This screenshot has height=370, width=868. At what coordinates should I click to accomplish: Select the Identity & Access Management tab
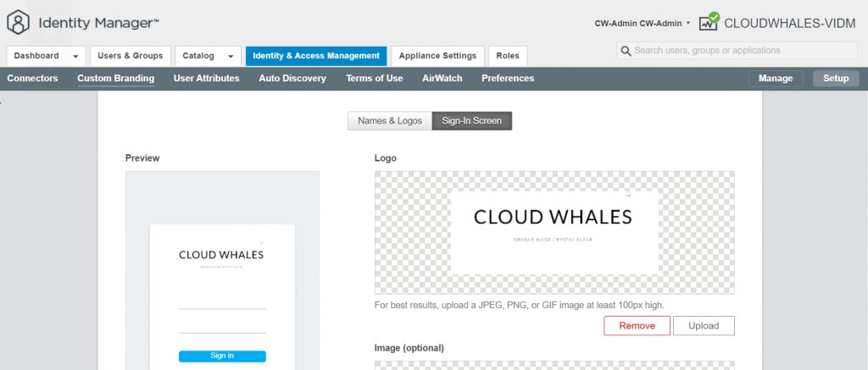[x=316, y=56]
